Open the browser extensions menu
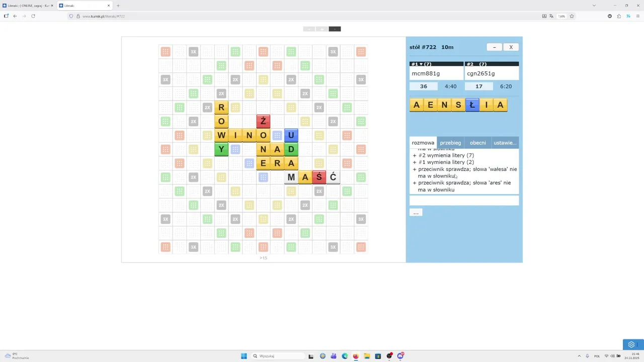Screen dimensions: 644x362 (619, 16)
